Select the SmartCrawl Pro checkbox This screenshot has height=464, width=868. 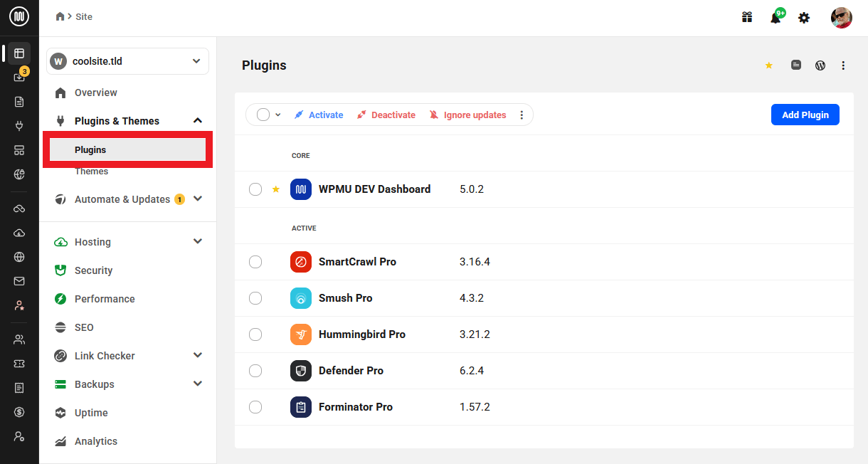point(255,262)
